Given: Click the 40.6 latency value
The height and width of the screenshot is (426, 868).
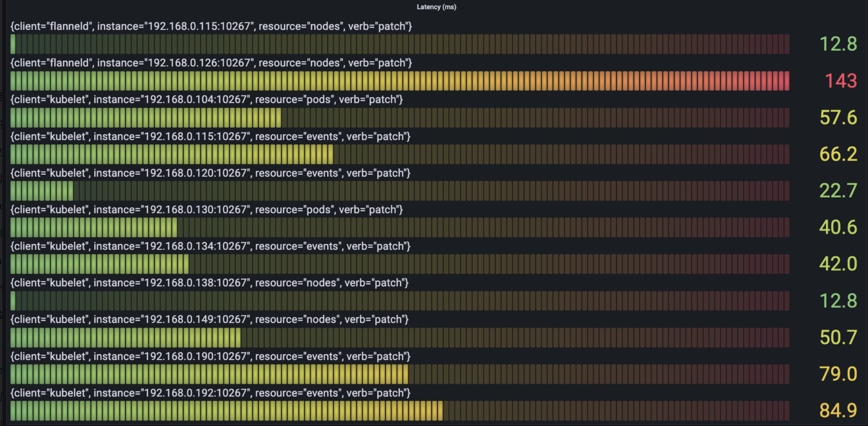Looking at the screenshot, I should [838, 227].
